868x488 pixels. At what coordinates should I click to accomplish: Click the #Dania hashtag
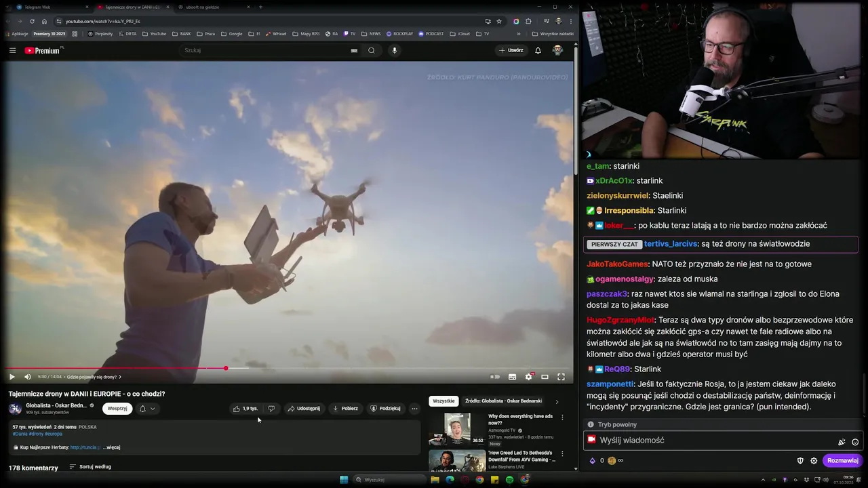(20, 434)
